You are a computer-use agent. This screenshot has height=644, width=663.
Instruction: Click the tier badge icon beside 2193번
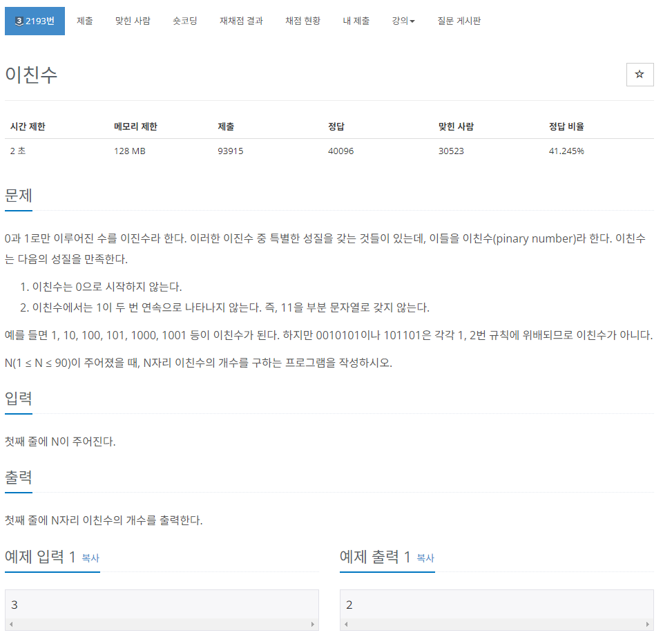coord(19,21)
